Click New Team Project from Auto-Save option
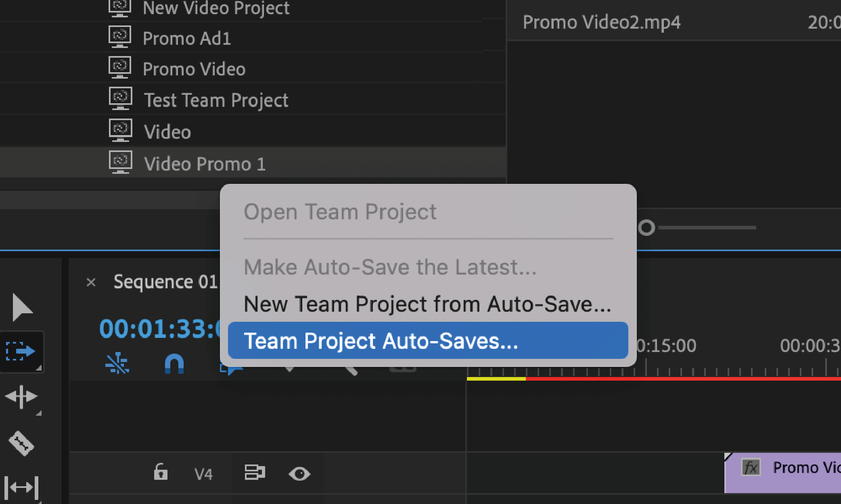 point(428,304)
